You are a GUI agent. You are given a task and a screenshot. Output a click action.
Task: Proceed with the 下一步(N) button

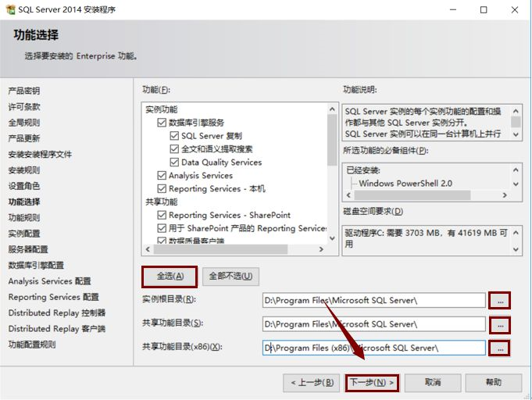click(x=372, y=383)
